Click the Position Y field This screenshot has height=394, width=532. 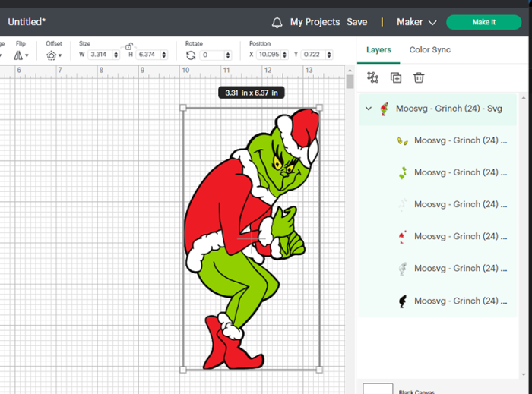pos(313,55)
